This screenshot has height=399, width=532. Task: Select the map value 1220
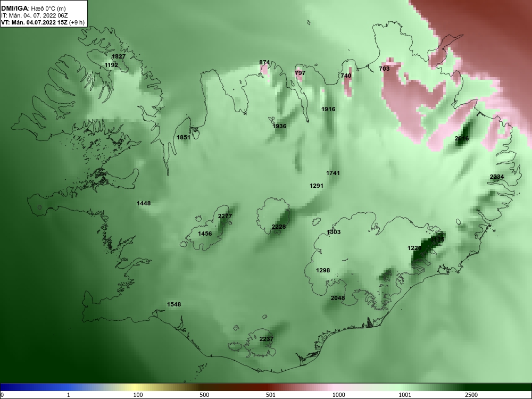click(414, 248)
